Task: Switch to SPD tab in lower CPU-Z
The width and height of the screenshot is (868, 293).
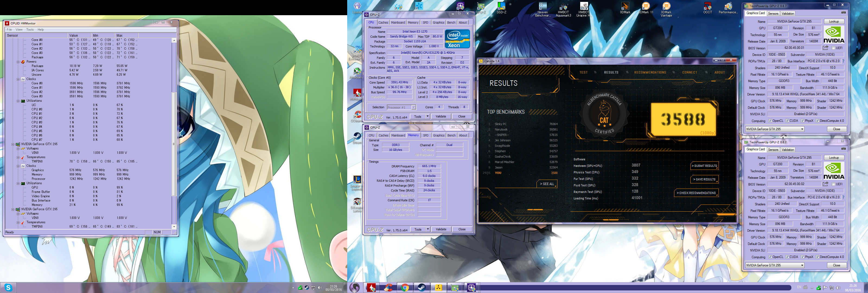Action: (426, 136)
